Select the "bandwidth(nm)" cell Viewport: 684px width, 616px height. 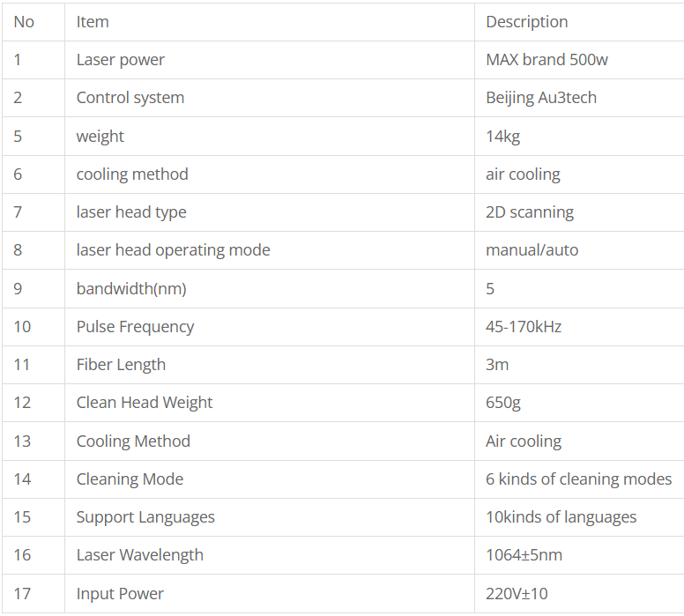pyautogui.click(x=131, y=289)
